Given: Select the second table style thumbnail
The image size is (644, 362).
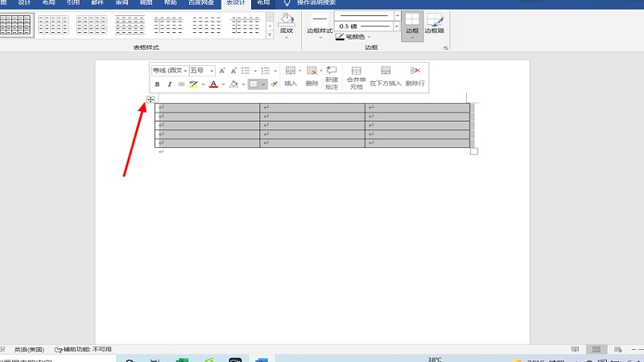Looking at the screenshot, I should click(53, 25).
